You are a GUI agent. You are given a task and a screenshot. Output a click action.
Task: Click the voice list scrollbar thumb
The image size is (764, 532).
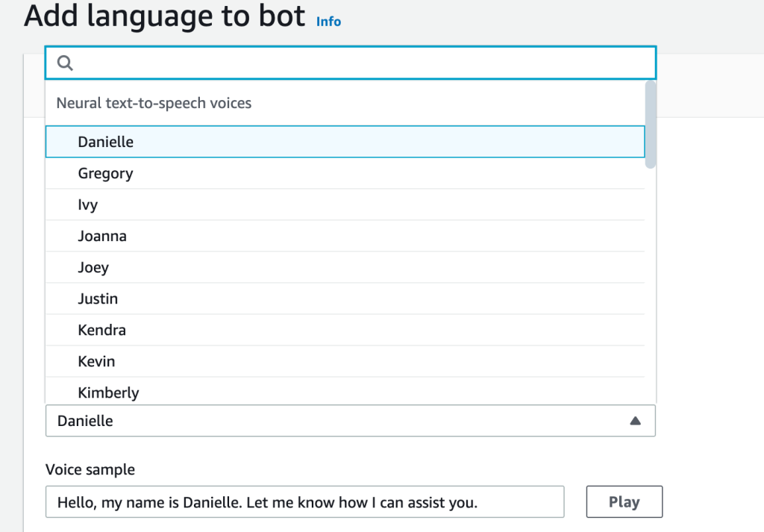[x=651, y=125]
